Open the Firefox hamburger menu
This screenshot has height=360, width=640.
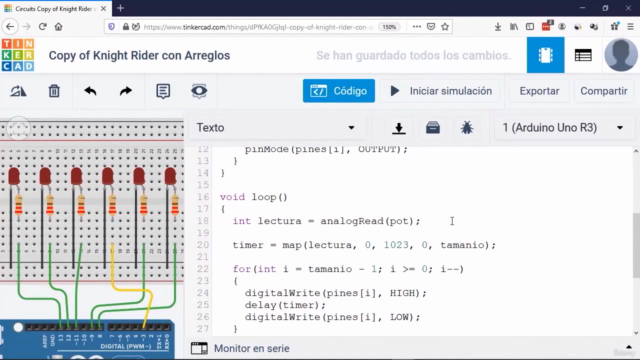point(631,27)
